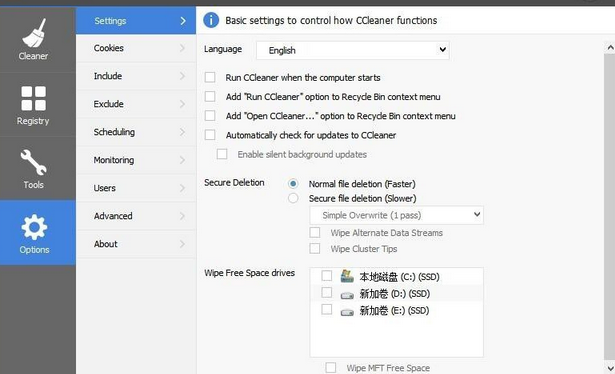Click the chevron beside Include
This screenshot has height=374, width=615.
182,76
